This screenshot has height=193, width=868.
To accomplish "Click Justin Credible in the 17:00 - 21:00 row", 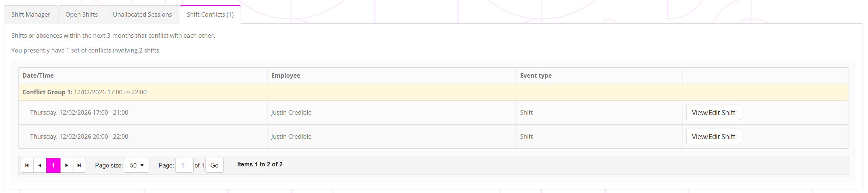I will [291, 112].
